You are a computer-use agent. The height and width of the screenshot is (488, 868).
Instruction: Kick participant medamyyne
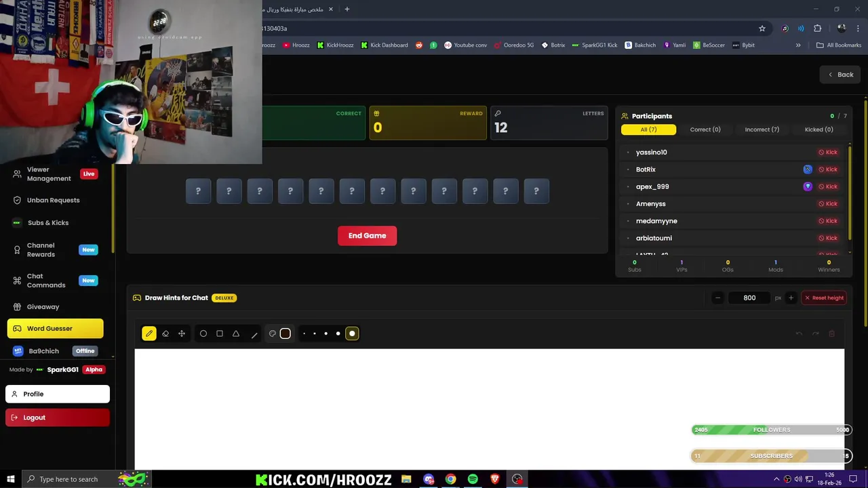(x=828, y=221)
